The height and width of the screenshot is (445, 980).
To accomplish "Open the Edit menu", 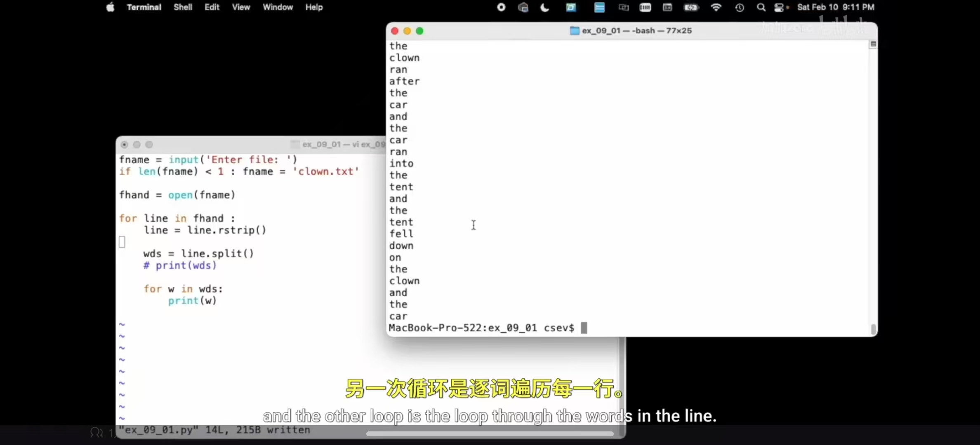I will pyautogui.click(x=212, y=7).
